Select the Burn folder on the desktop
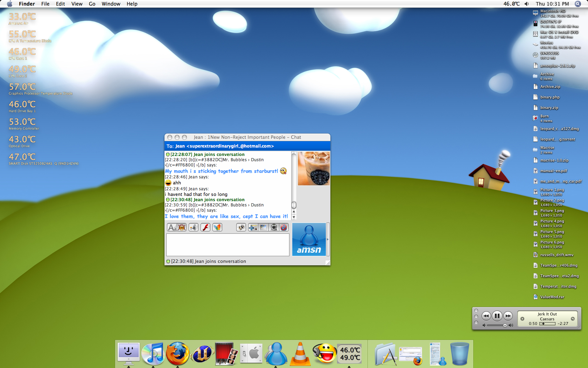Viewport: 588px width, 368px height. coord(542,118)
